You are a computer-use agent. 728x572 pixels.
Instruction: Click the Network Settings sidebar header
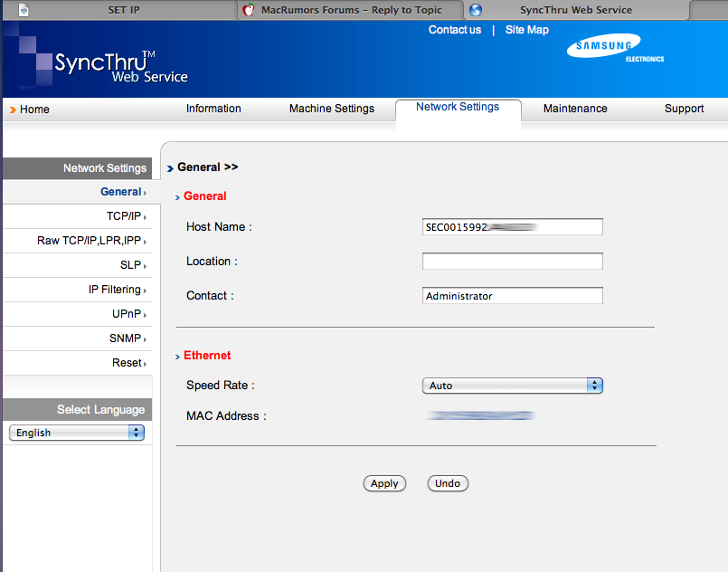(x=77, y=168)
